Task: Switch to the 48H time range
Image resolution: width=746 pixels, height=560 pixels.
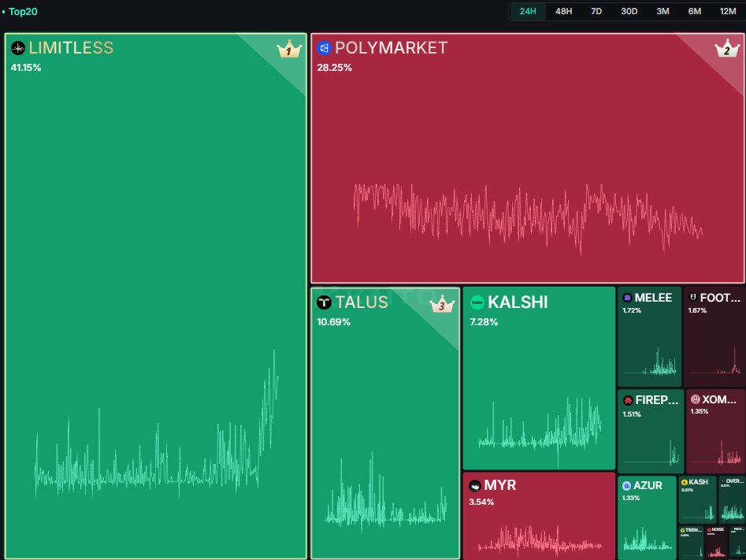Action: coord(563,11)
